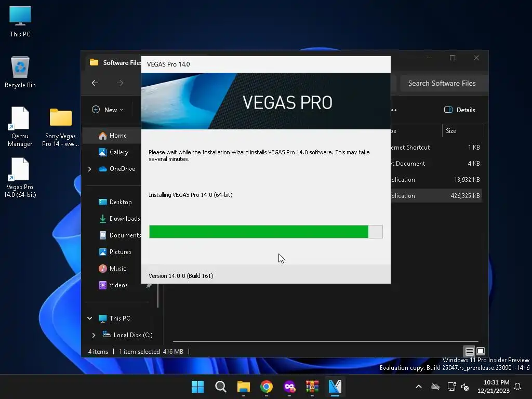Click the Search Software Files box

click(x=443, y=83)
